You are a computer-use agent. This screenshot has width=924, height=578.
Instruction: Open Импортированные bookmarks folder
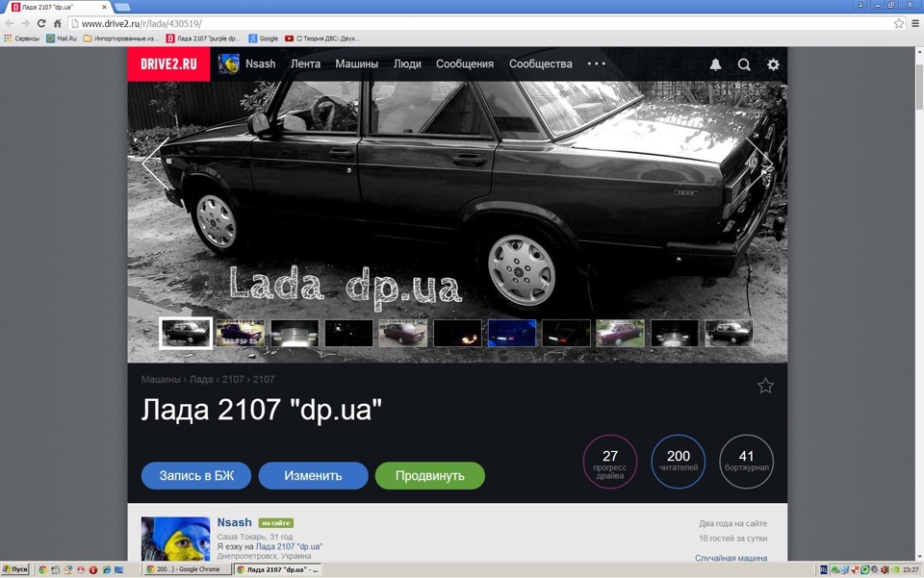pyautogui.click(x=121, y=38)
